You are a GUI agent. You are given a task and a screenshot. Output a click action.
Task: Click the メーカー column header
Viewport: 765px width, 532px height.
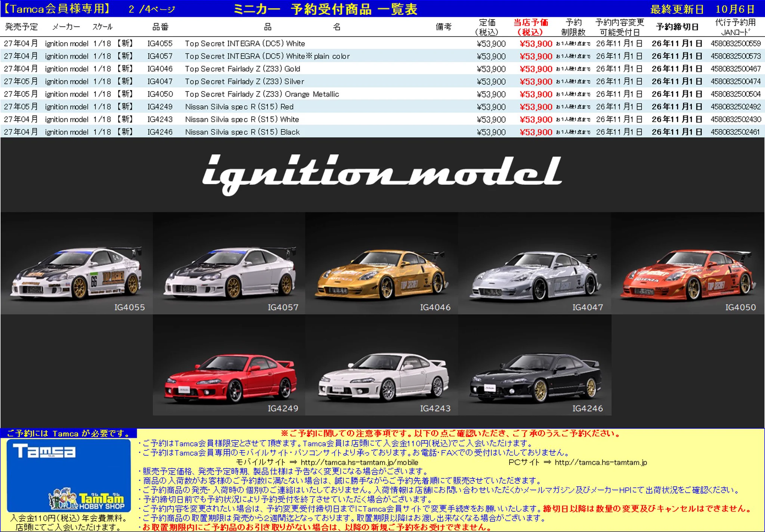66,27
